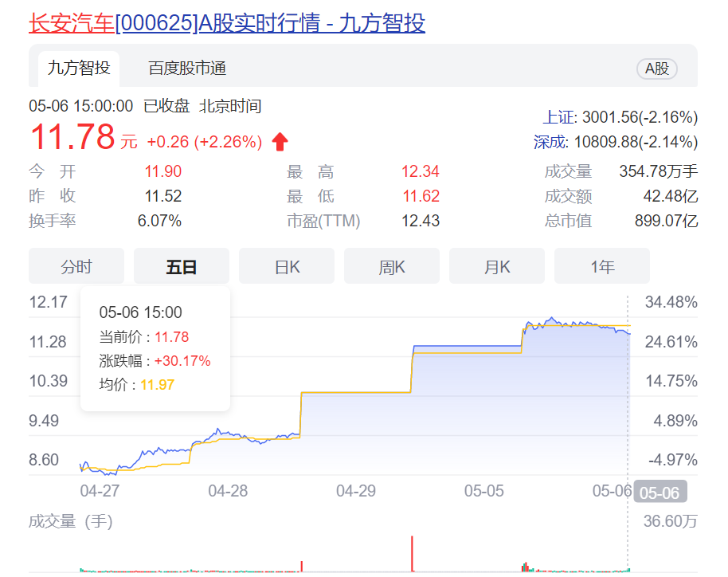Click the 市盈(TTM) value 12.43
This screenshot has height=577, width=728.
(x=421, y=221)
